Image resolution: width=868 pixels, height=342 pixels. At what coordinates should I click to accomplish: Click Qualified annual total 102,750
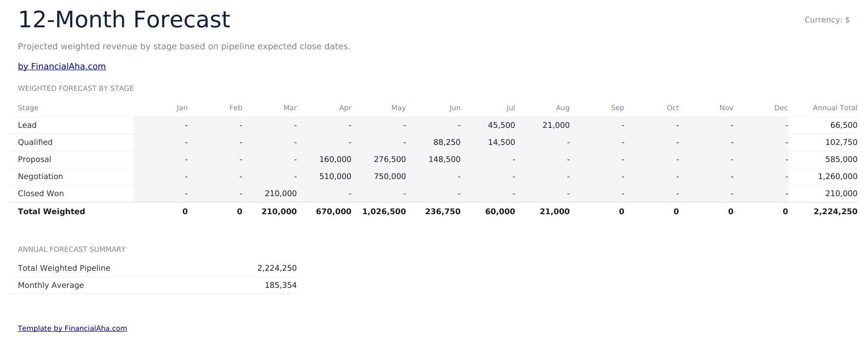(841, 142)
